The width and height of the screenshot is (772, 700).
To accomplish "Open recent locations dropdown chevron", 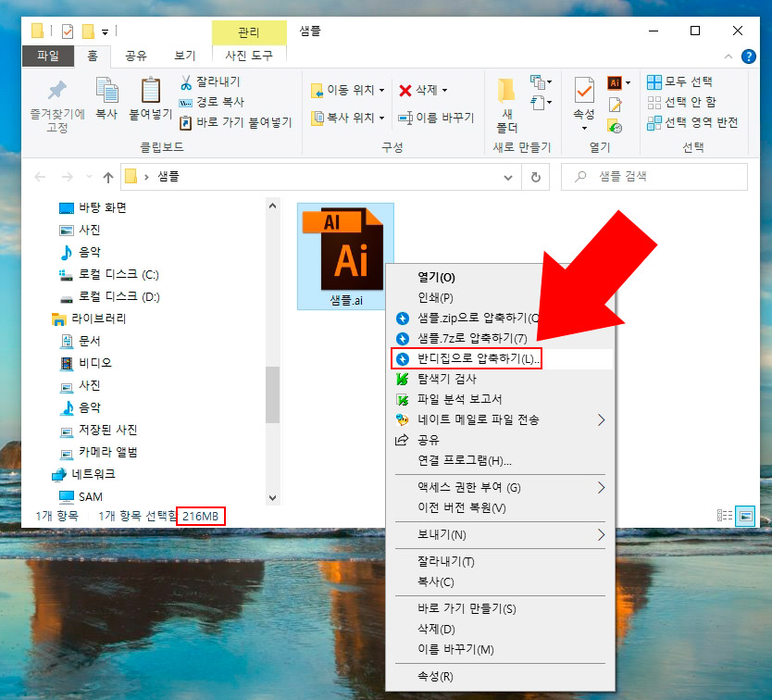I will [89, 177].
